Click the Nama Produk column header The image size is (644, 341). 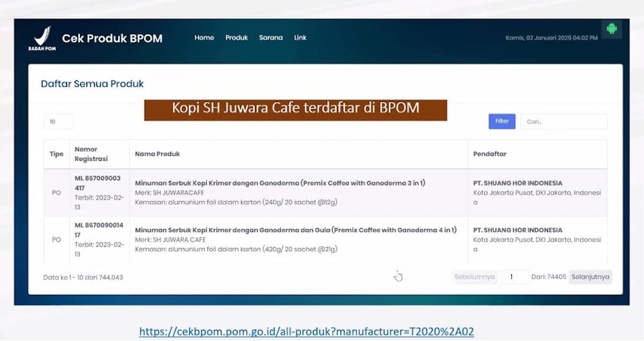(x=157, y=154)
